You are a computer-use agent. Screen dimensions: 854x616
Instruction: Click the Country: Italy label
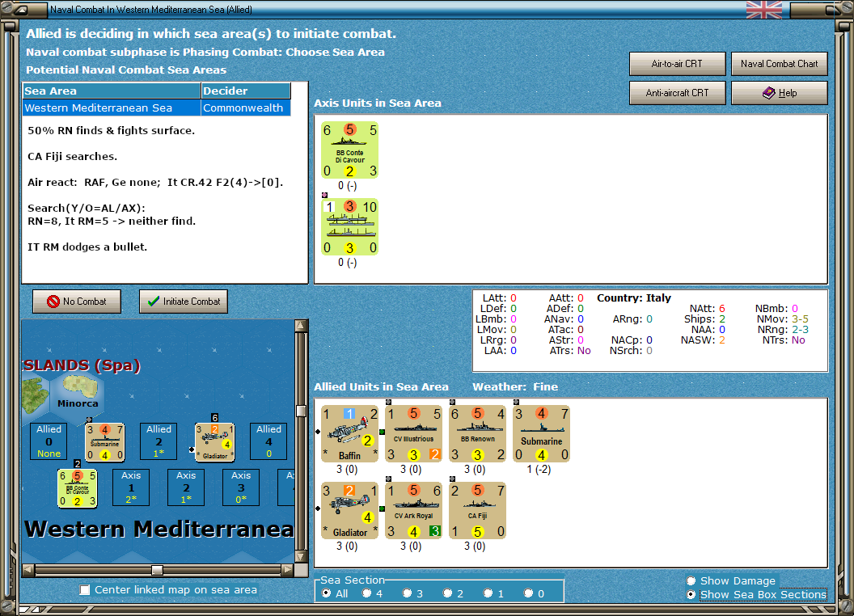point(634,298)
